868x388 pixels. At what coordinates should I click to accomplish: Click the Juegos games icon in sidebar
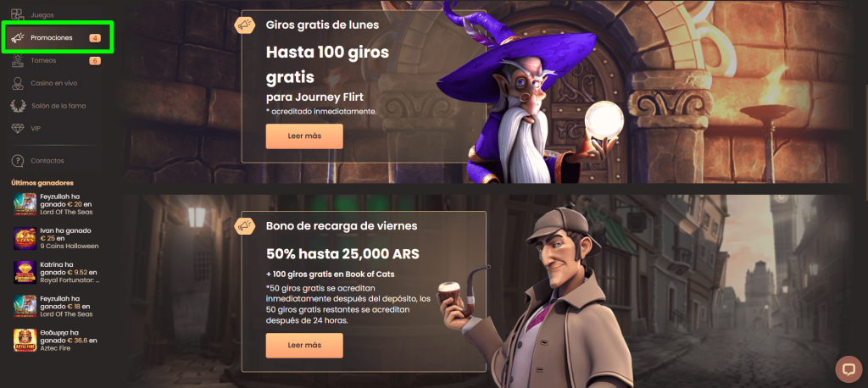pos(19,14)
